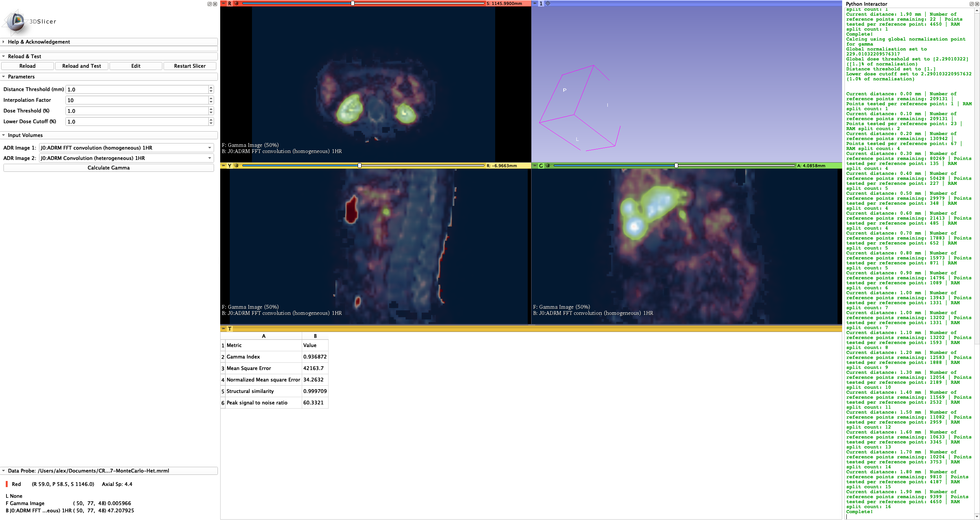
Task: Open the ADR Image 1 dropdown
Action: point(209,148)
